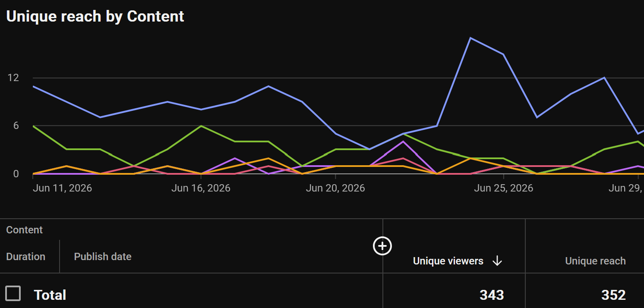Click the 343 unique viewers total
644x308 pixels.
click(x=492, y=295)
